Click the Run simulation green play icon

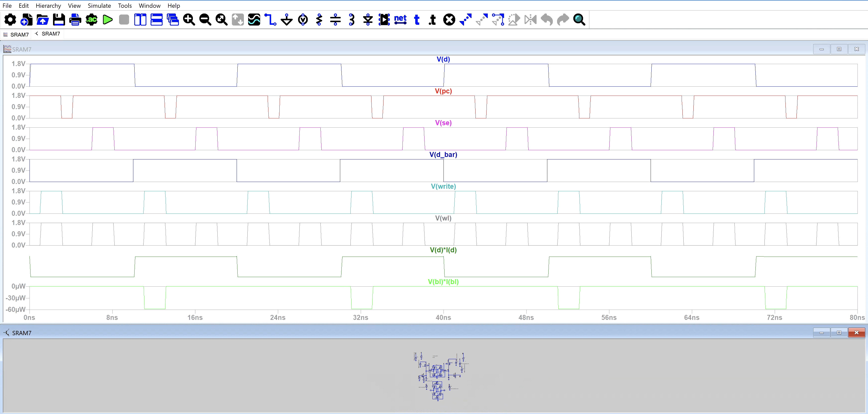108,20
